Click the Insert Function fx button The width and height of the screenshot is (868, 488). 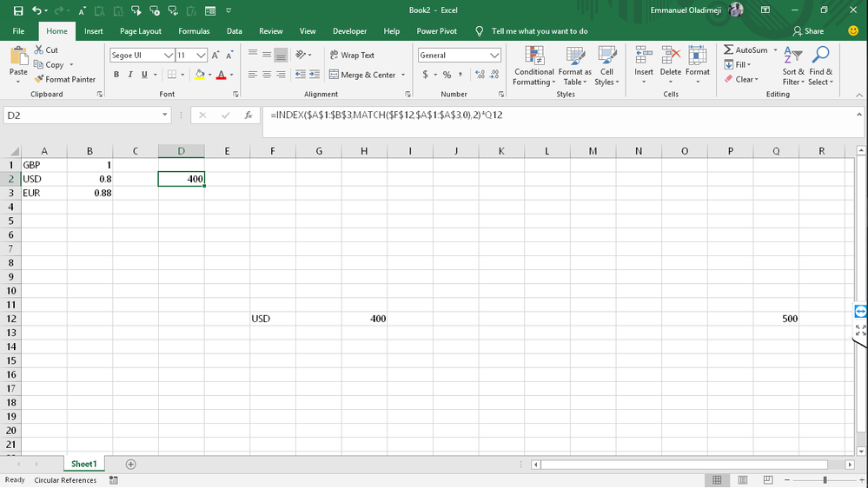tap(248, 115)
